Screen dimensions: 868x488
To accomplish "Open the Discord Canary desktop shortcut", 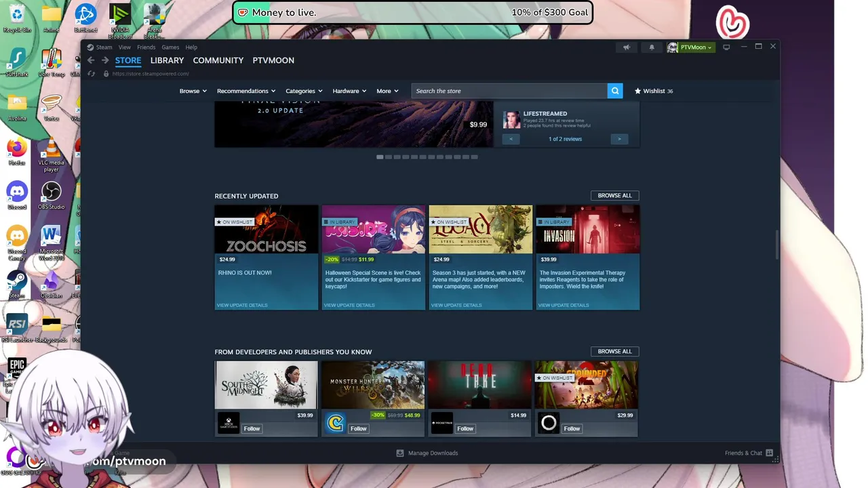I will coord(17,243).
